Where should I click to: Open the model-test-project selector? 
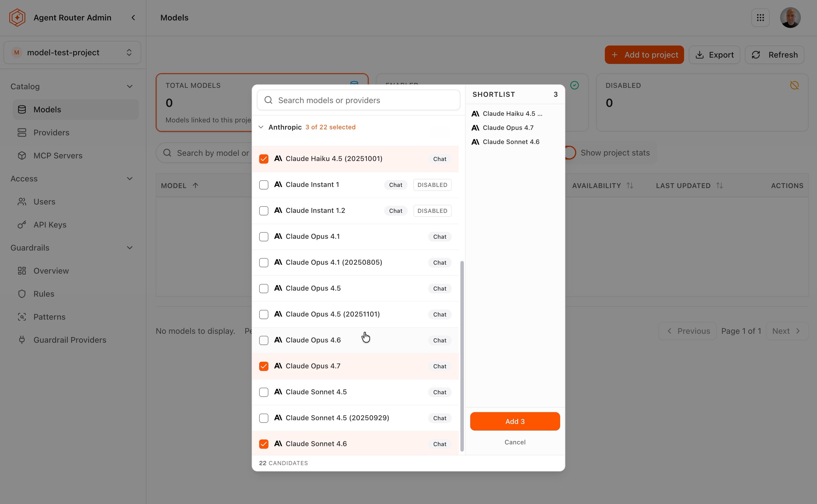tap(72, 52)
